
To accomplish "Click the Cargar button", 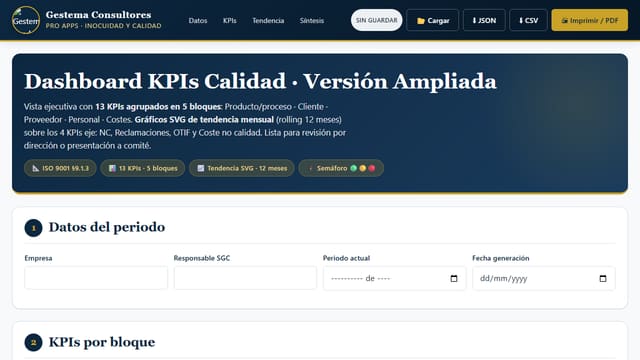I will coord(433,20).
